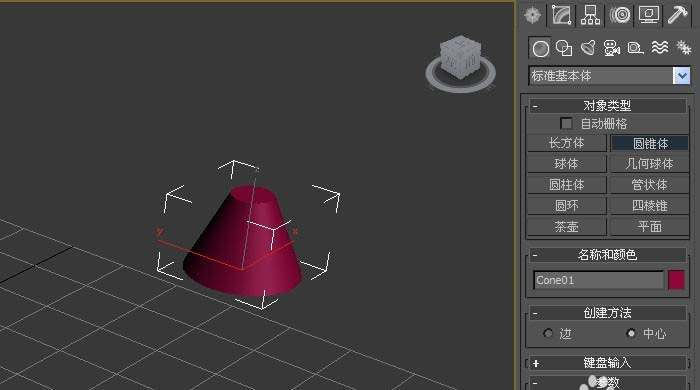
Task: Click the 几何球体 button
Action: point(650,164)
